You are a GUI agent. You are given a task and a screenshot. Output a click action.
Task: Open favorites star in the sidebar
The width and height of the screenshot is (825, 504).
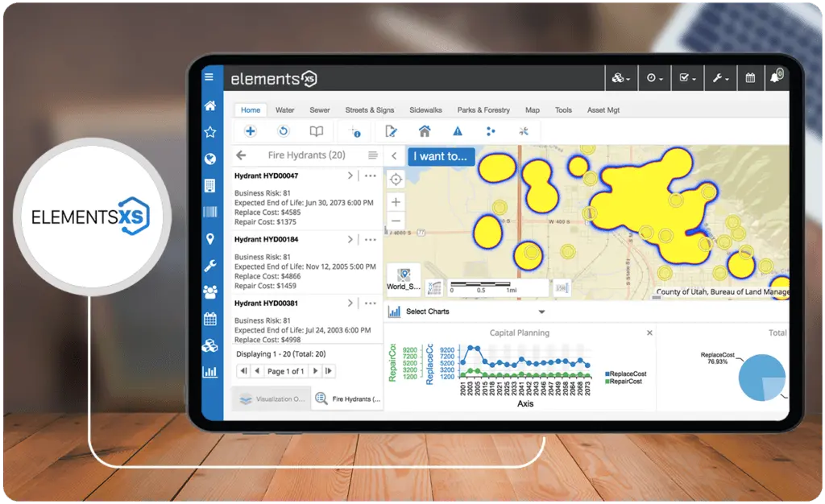(210, 132)
